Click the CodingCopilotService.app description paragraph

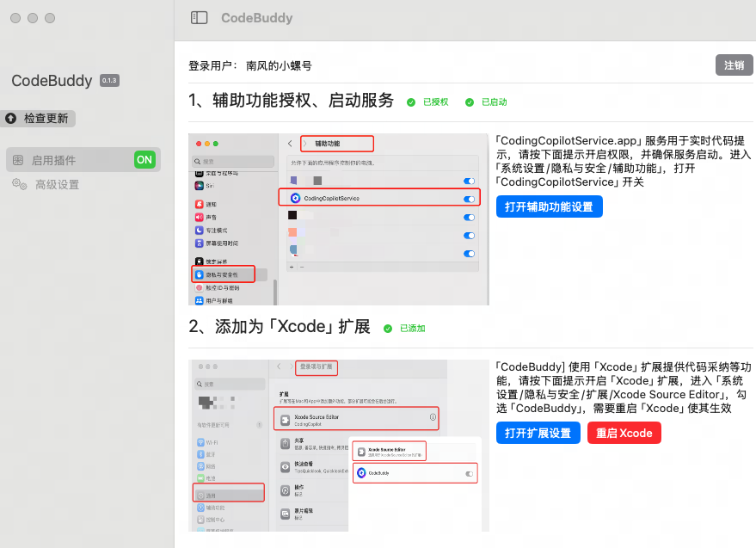tap(624, 161)
